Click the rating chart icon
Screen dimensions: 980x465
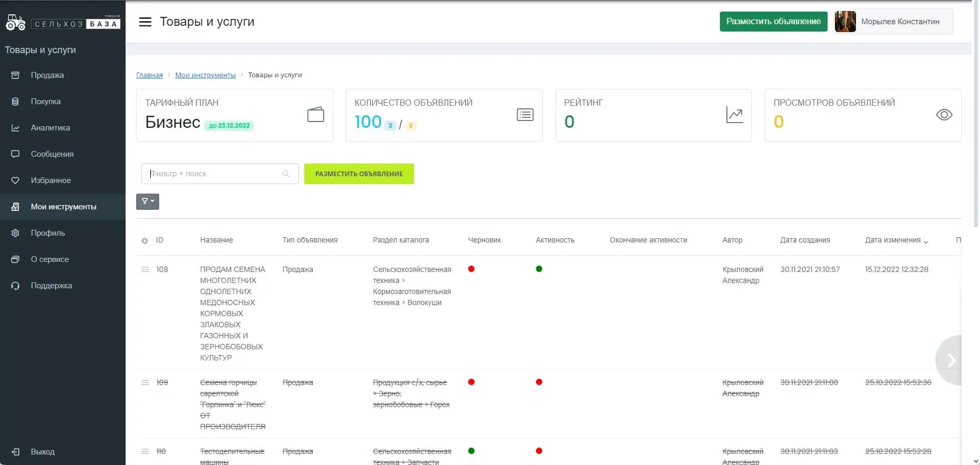tap(734, 115)
